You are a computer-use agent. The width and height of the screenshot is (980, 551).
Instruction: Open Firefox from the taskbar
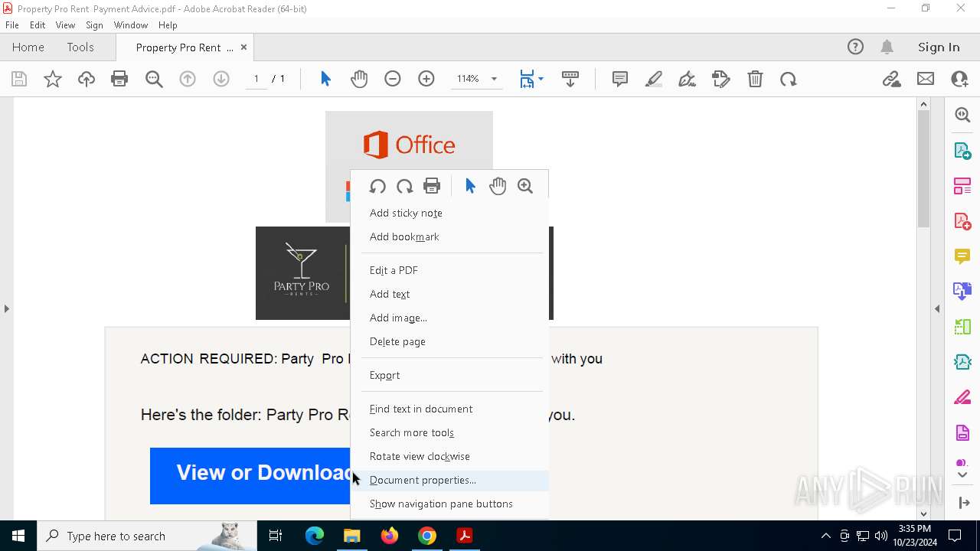tap(390, 536)
